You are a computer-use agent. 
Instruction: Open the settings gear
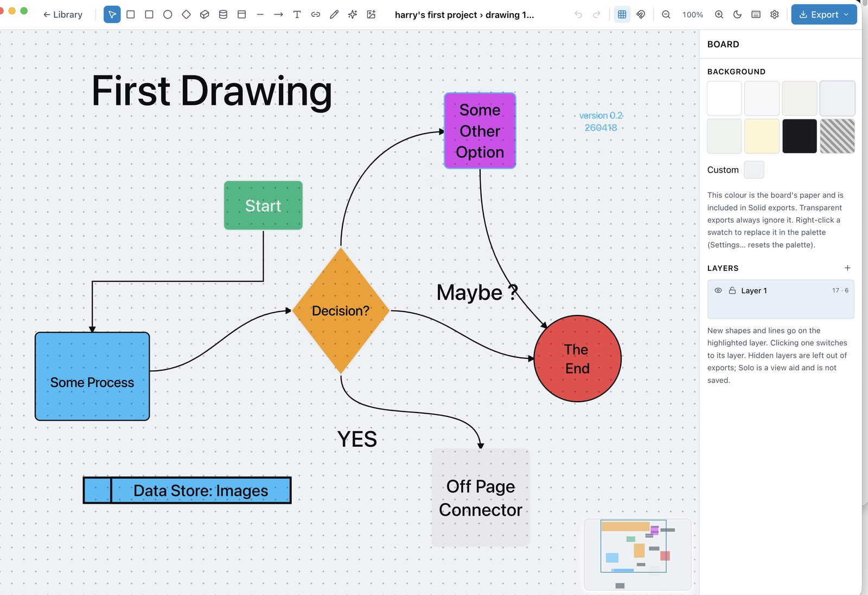coord(775,15)
